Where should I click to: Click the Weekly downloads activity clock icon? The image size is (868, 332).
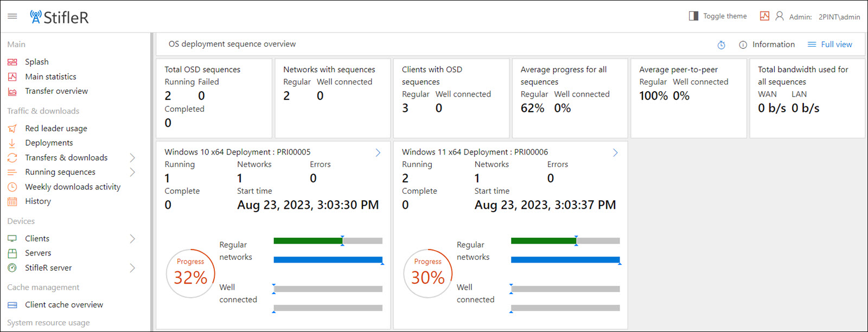coord(12,187)
